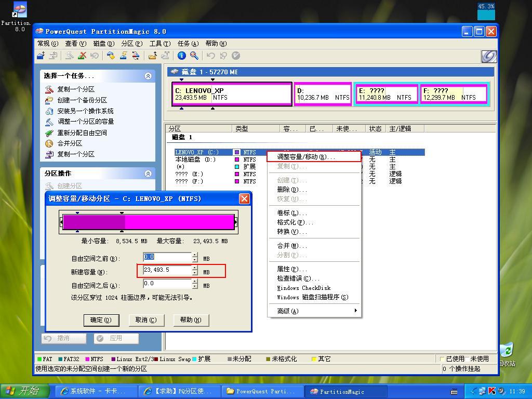This screenshot has height=399, width=532.
Task: Click 确定(O) button in resize dialog
Action: (x=101, y=320)
